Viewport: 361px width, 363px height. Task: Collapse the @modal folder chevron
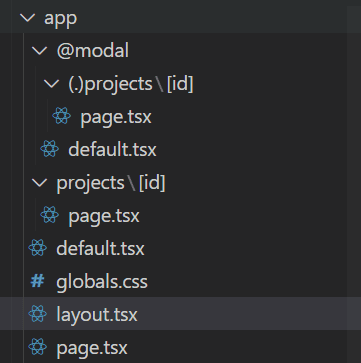39,51
